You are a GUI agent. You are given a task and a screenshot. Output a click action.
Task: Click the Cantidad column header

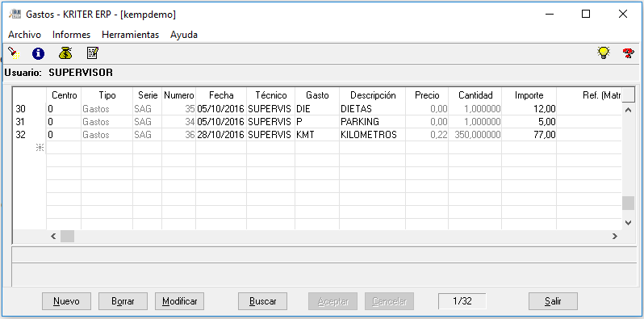[x=475, y=95]
